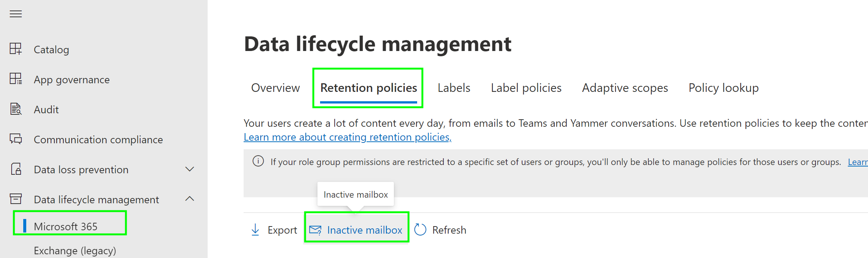
Task: Open Learn more about creating retention policies
Action: click(x=347, y=137)
